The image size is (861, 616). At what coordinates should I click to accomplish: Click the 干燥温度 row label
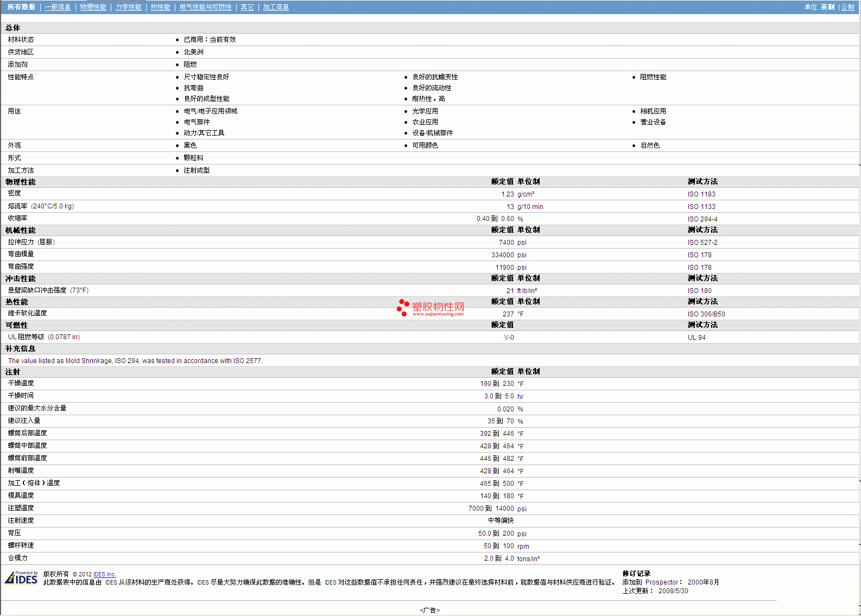[21, 383]
